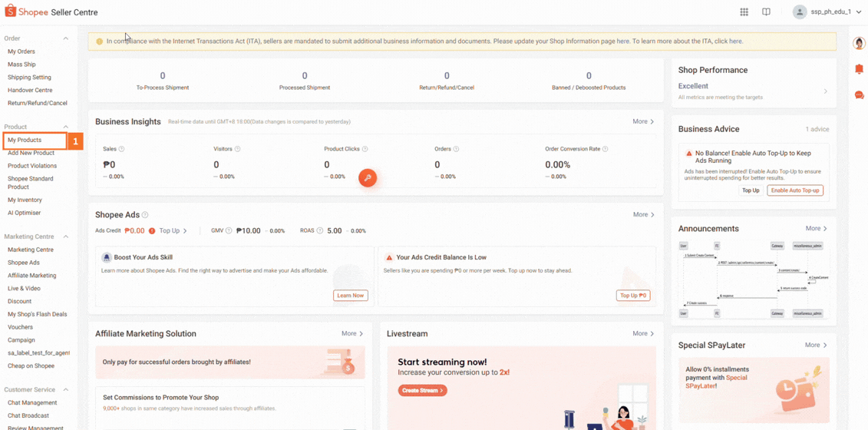Image resolution: width=868 pixels, height=430 pixels.
Task: Click the Processed Shipment counter
Action: pyautogui.click(x=305, y=81)
